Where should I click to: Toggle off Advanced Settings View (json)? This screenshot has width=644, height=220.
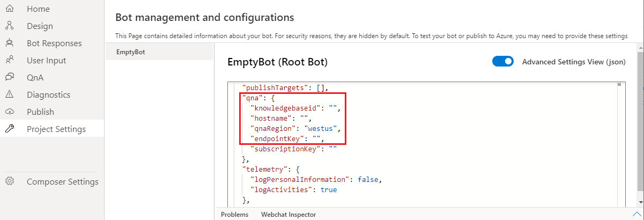point(503,62)
